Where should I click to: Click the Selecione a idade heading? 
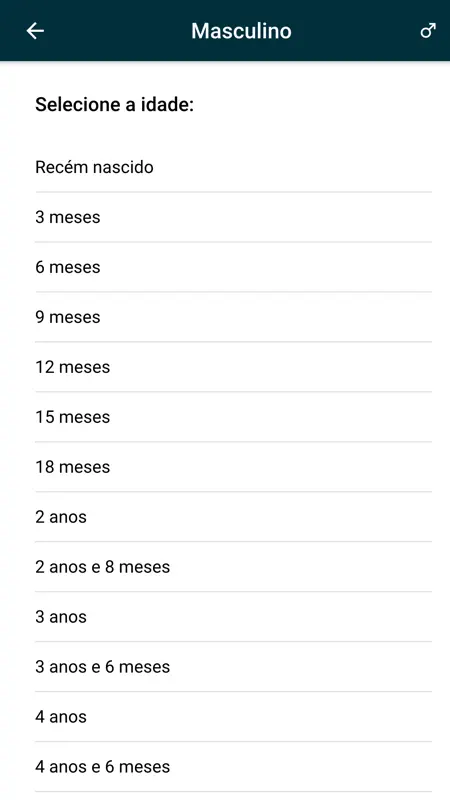(115, 105)
